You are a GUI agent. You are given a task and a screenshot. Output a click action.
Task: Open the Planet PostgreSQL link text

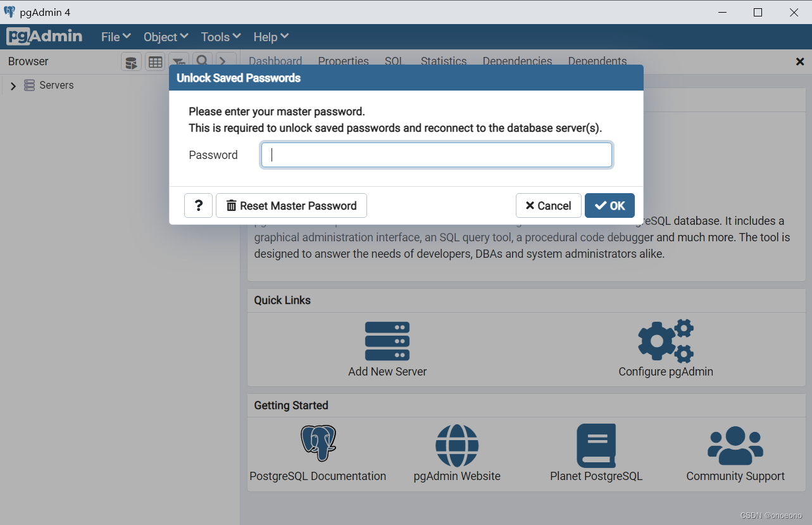596,476
